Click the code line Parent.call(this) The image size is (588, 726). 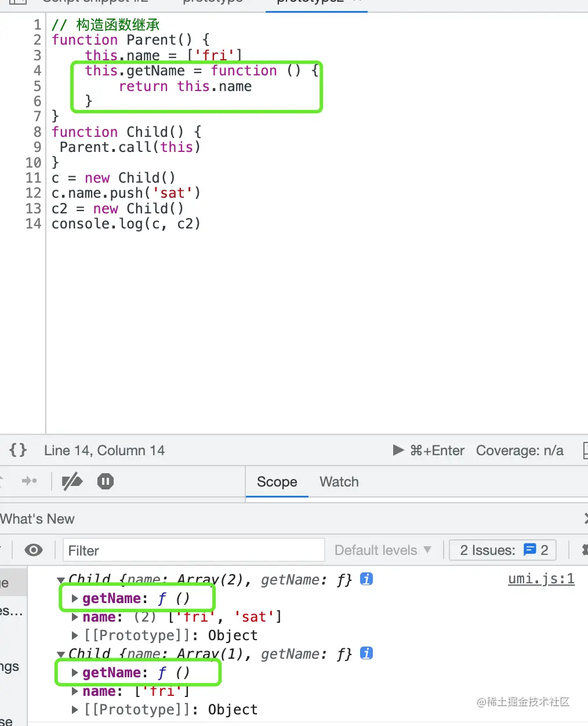pos(130,147)
